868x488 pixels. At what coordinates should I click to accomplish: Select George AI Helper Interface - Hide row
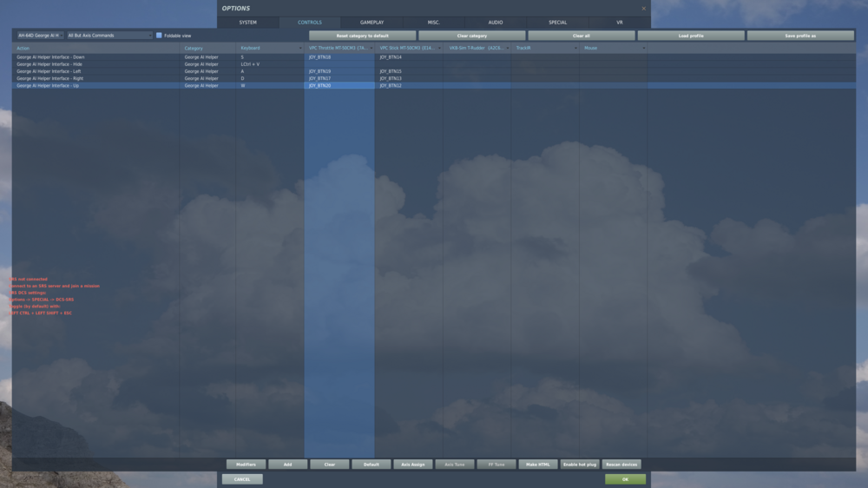pyautogui.click(x=434, y=64)
